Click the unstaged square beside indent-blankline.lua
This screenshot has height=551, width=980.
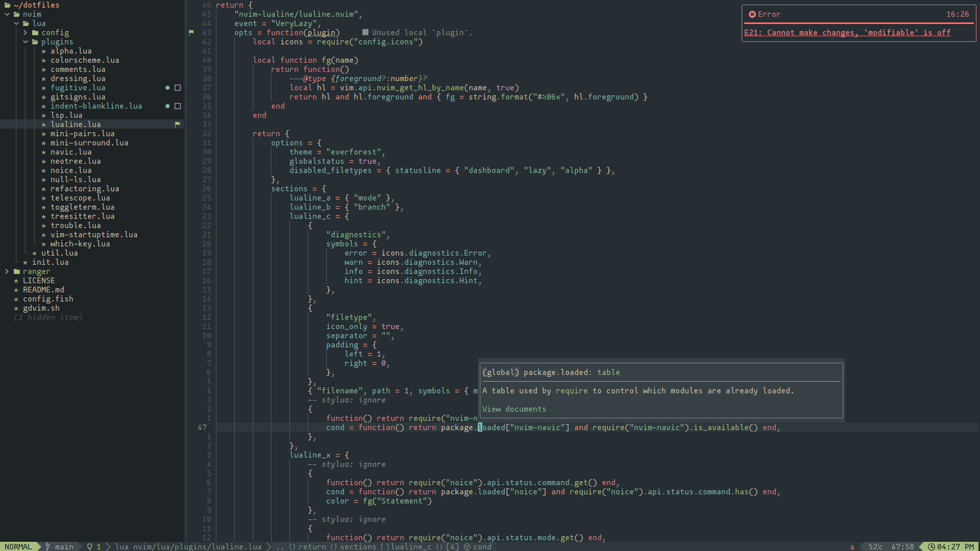click(178, 106)
